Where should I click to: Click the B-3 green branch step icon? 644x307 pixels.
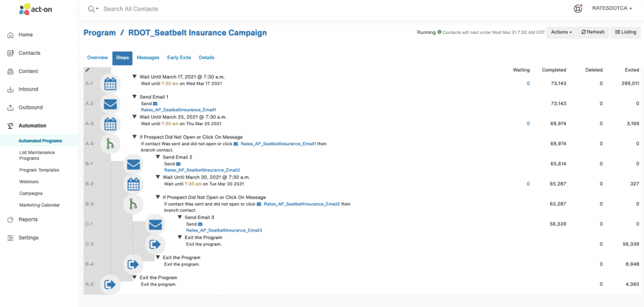[133, 204]
